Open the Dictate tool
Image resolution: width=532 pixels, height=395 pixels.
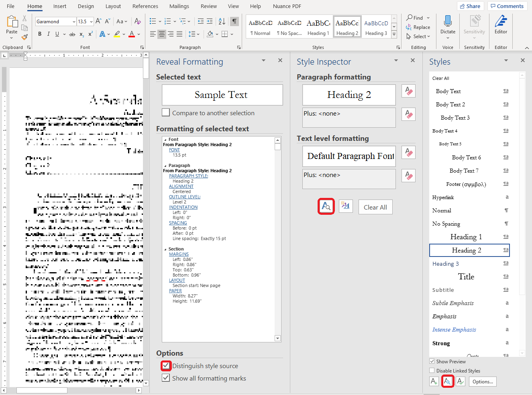click(447, 25)
